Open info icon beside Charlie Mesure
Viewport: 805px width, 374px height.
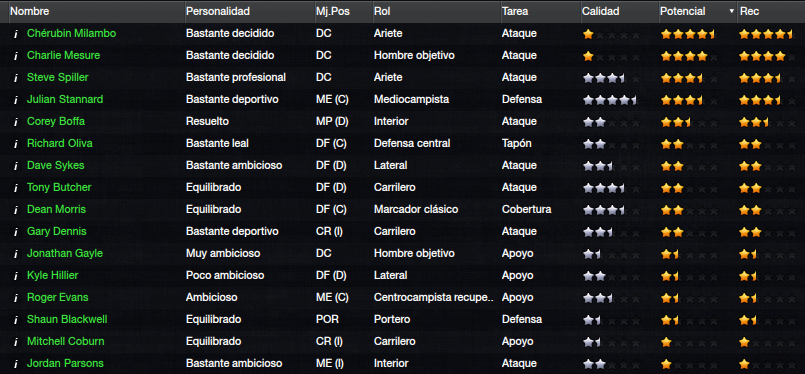[x=16, y=56]
